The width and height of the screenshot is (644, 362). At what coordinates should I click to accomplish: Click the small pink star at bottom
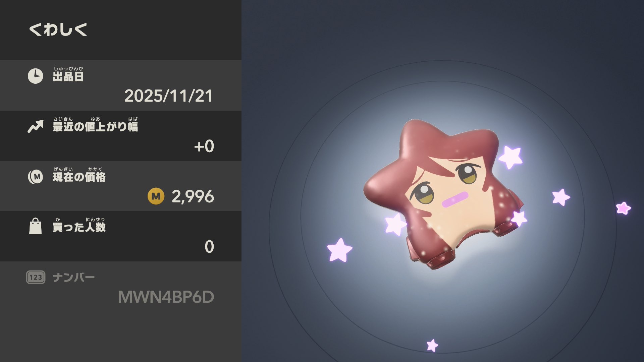[x=432, y=345]
